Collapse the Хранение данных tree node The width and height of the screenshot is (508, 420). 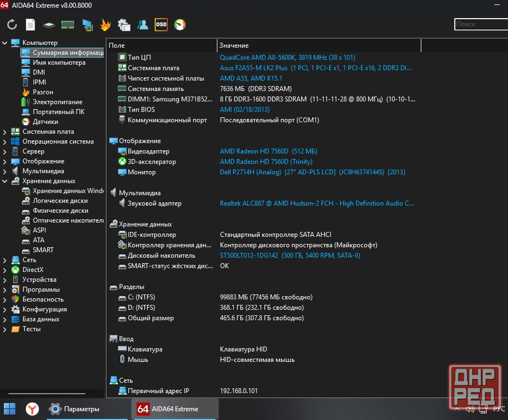[5, 181]
